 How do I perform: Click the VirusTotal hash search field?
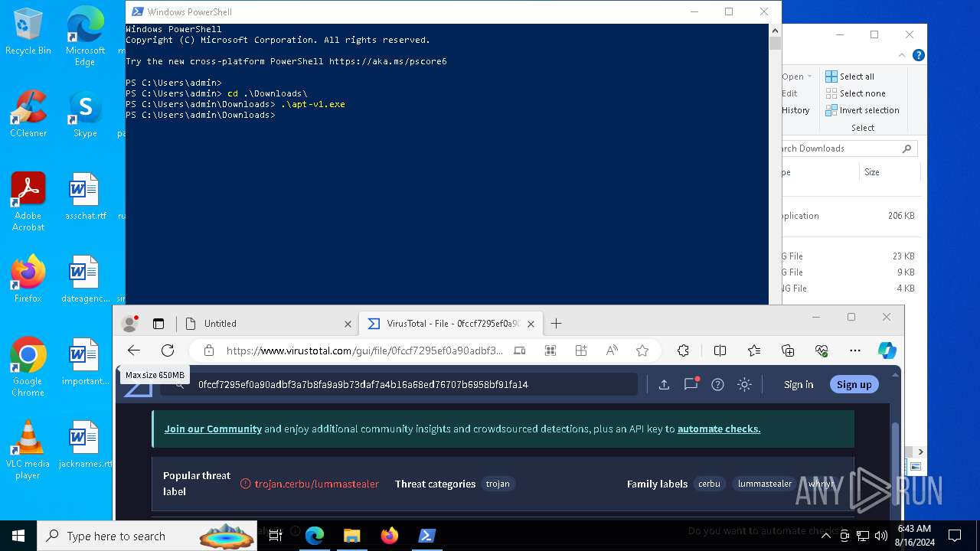pos(398,384)
